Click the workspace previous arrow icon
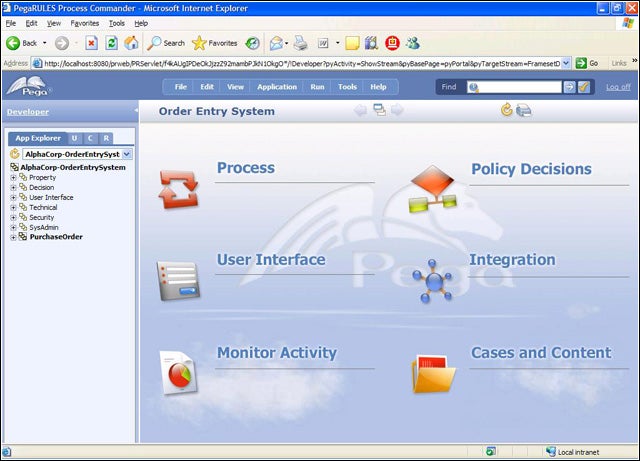The width and height of the screenshot is (640, 461). 360,110
